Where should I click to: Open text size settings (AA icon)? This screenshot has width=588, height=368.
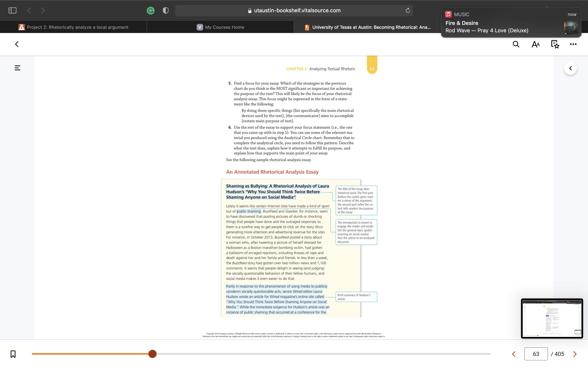(x=536, y=44)
